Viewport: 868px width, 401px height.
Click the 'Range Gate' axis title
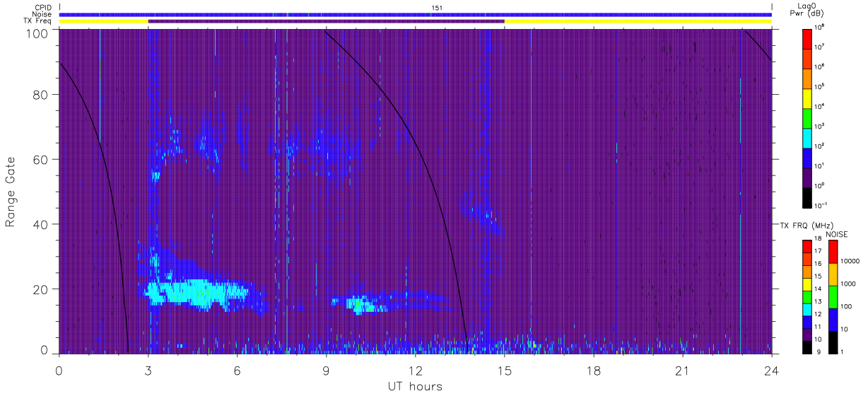pyautogui.click(x=11, y=192)
